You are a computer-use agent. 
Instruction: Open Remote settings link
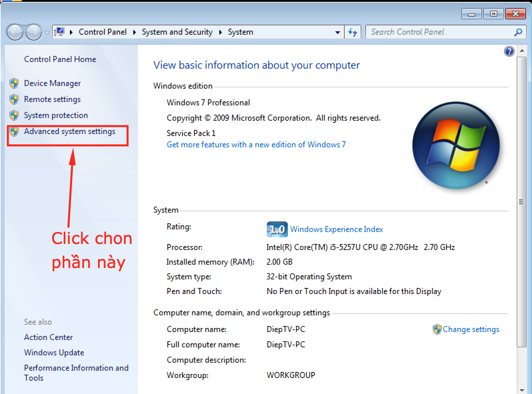tap(52, 99)
